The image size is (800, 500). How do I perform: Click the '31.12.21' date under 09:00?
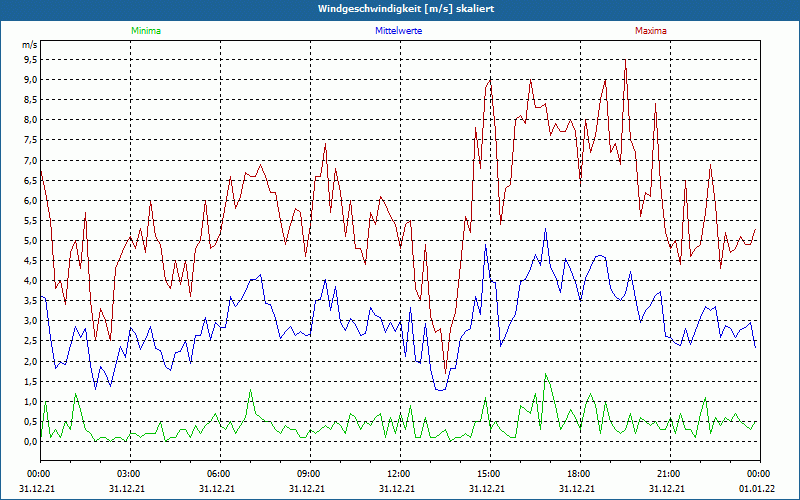[x=307, y=489]
